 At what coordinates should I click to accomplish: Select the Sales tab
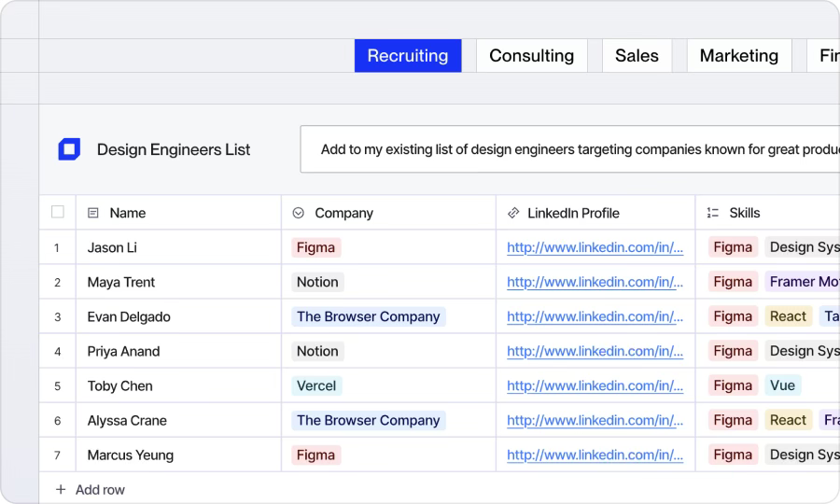tap(637, 56)
